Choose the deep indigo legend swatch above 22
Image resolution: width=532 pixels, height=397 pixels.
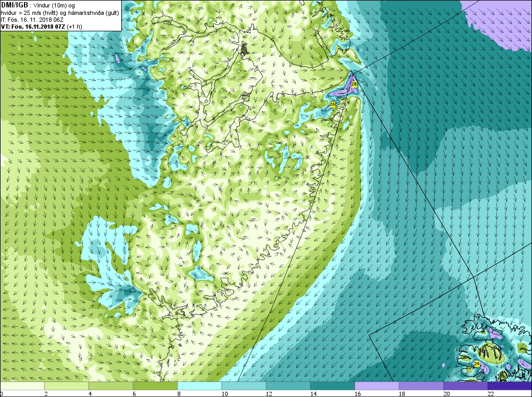pyautogui.click(x=510, y=386)
